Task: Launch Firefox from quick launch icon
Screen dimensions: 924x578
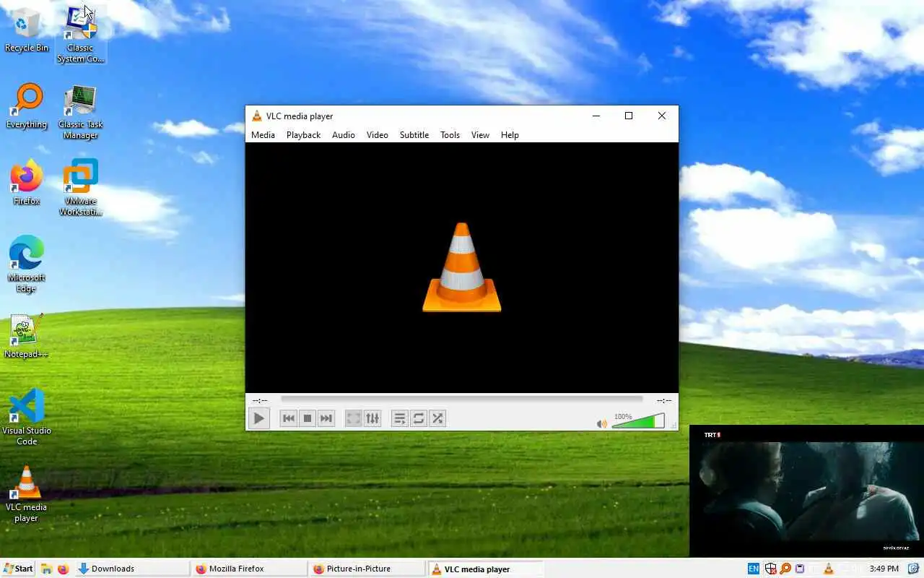Action: point(63,569)
